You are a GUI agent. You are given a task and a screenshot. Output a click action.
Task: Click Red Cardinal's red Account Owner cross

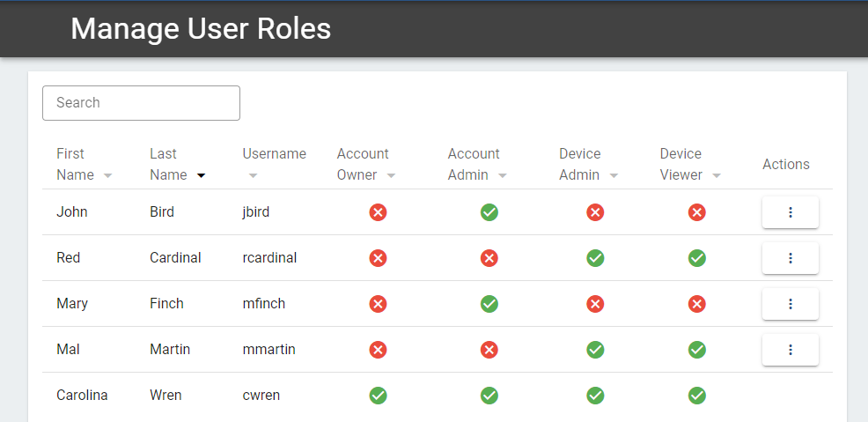(x=378, y=258)
